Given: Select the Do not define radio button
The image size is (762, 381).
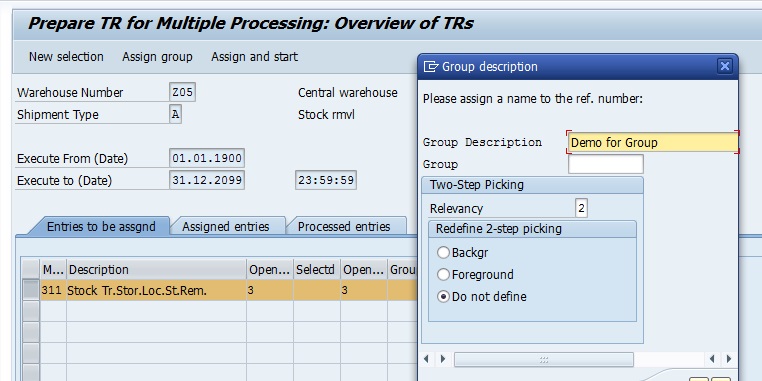Looking at the screenshot, I should tap(443, 296).
